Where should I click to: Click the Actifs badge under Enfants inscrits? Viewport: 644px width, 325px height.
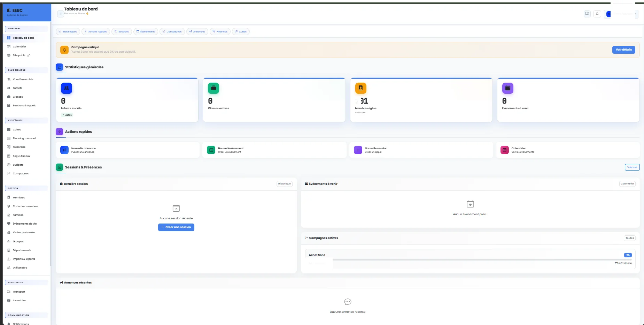67,115
